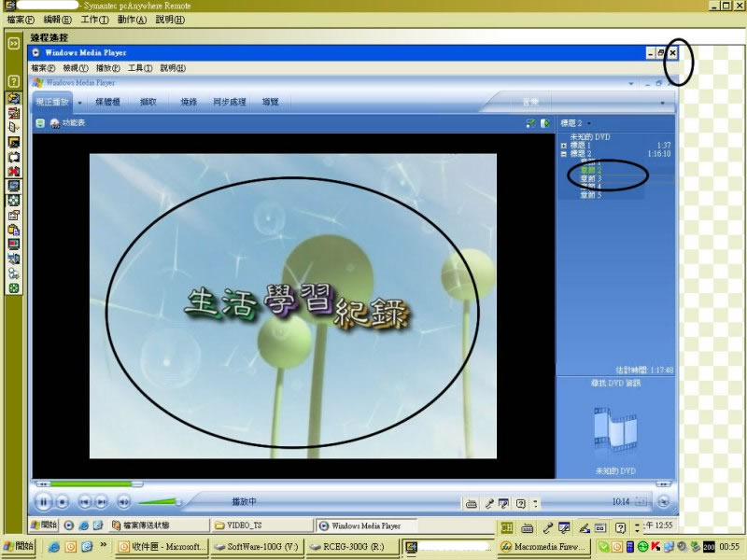The image size is (747, 560).
Task: Open the 收件匣 - Microsoft taskbar button
Action: pos(162,547)
